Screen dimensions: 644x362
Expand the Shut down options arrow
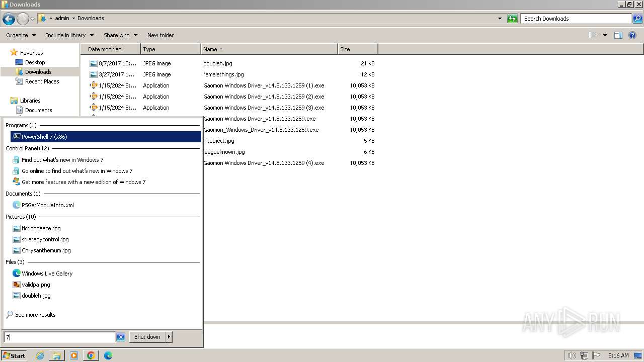(x=169, y=337)
